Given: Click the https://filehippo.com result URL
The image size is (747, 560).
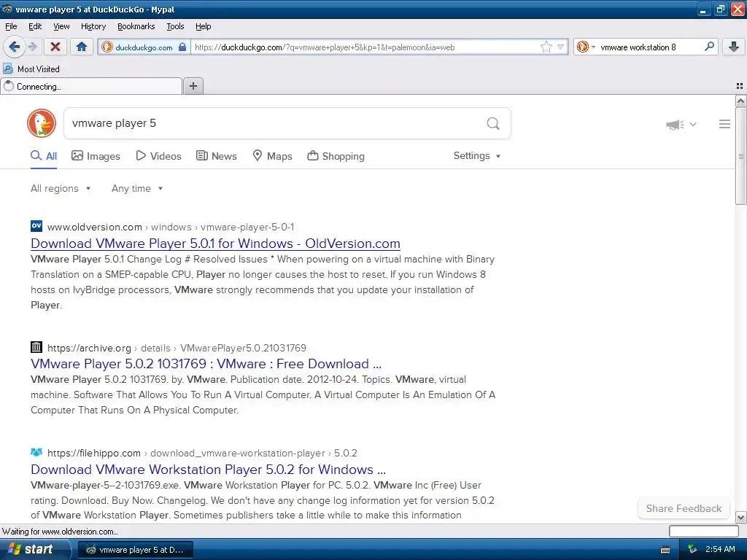Looking at the screenshot, I should (x=94, y=454).
